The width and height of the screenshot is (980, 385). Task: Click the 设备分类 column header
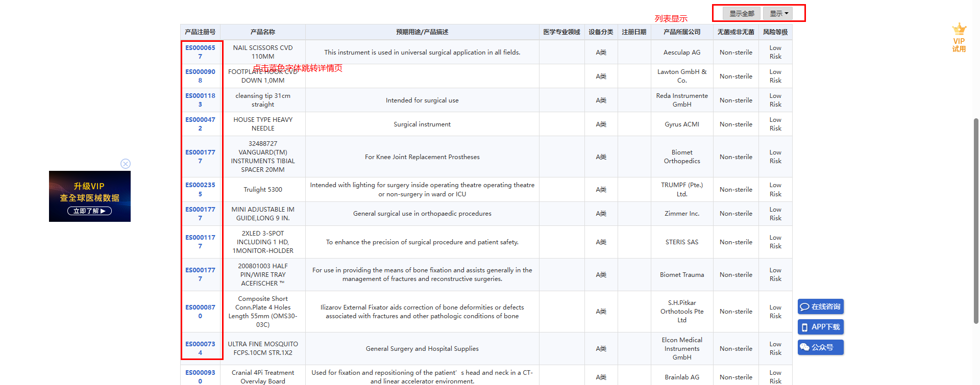click(x=601, y=32)
